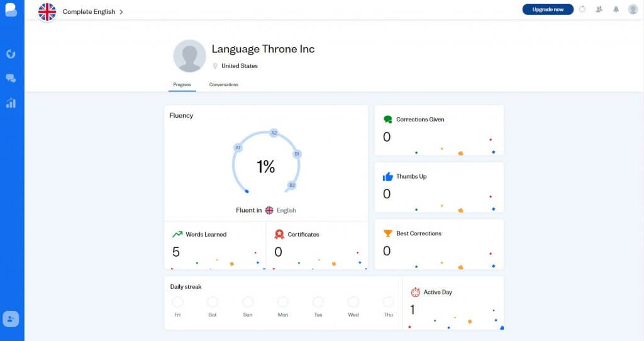Viewport: 644px width, 341px height.
Task: Open the notifications bell
Action: pyautogui.click(x=616, y=9)
